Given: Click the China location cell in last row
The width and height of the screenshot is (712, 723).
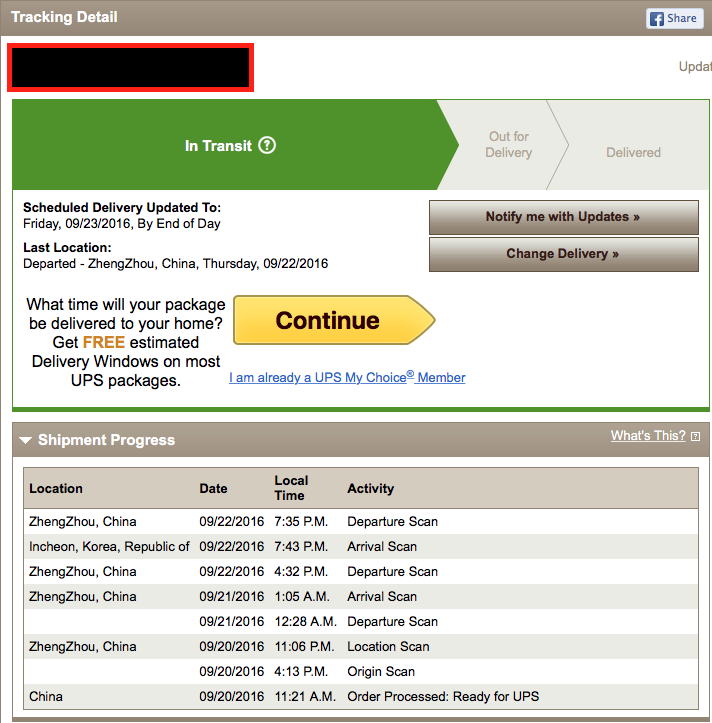Looking at the screenshot, I should click(x=46, y=696).
